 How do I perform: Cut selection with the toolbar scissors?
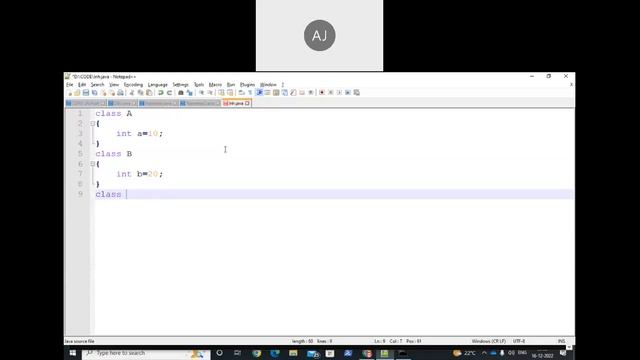tap(131, 93)
